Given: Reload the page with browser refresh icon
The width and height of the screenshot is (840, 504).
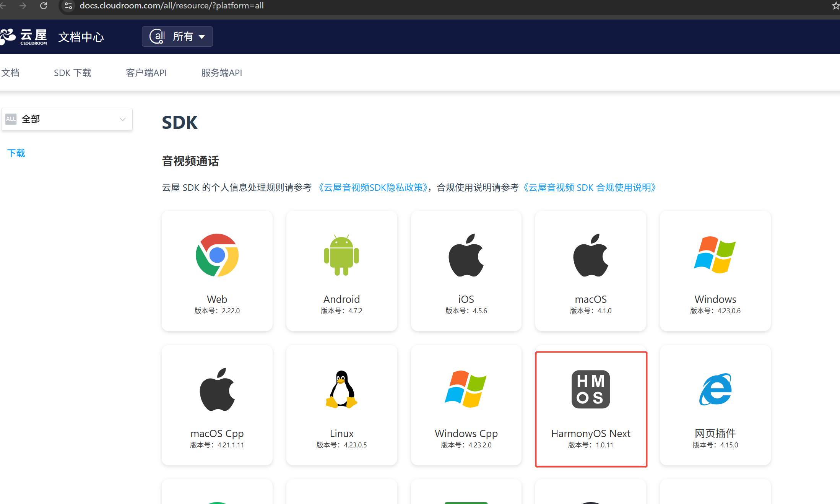Looking at the screenshot, I should click(x=44, y=6).
